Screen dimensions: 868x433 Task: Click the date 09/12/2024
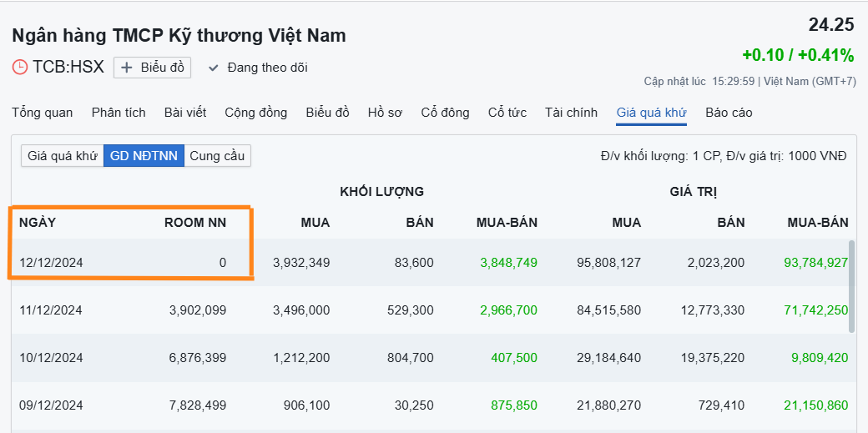(51, 405)
